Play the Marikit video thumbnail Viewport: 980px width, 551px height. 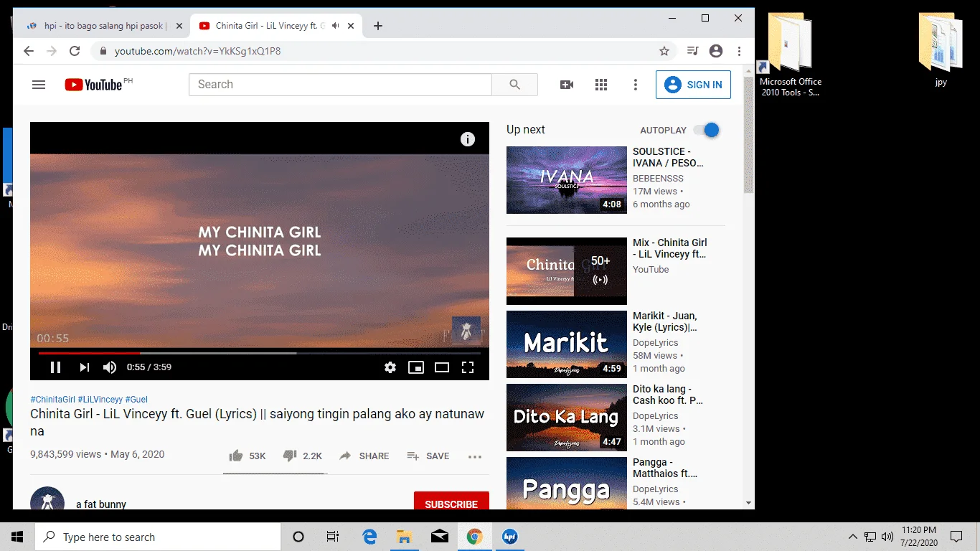coord(567,344)
